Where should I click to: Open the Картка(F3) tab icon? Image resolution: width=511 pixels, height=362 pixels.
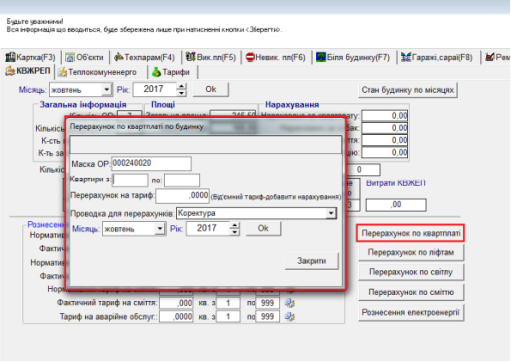click(x=10, y=57)
